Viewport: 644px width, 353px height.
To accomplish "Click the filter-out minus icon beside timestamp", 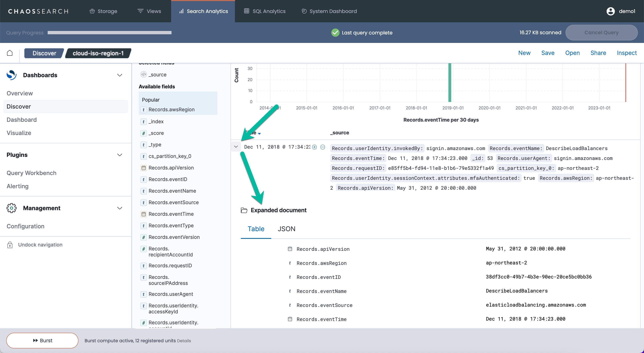I will click(x=323, y=147).
